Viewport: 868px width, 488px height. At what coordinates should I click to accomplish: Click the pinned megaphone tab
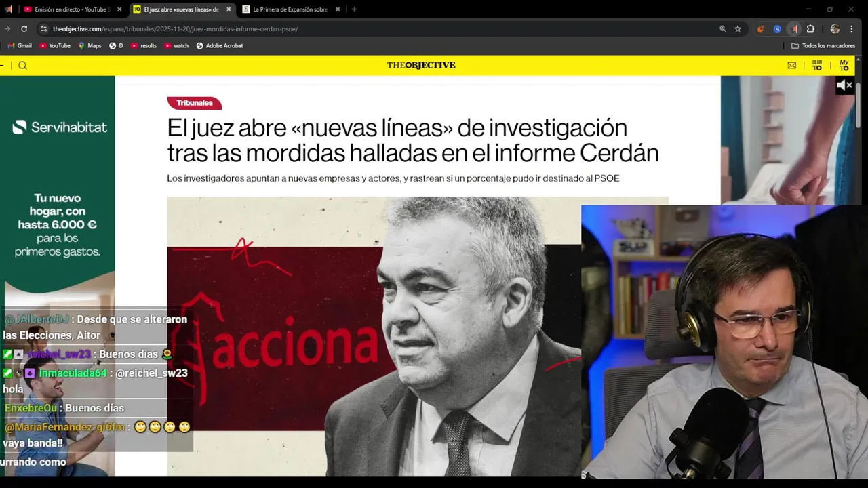pyautogui.click(x=8, y=9)
